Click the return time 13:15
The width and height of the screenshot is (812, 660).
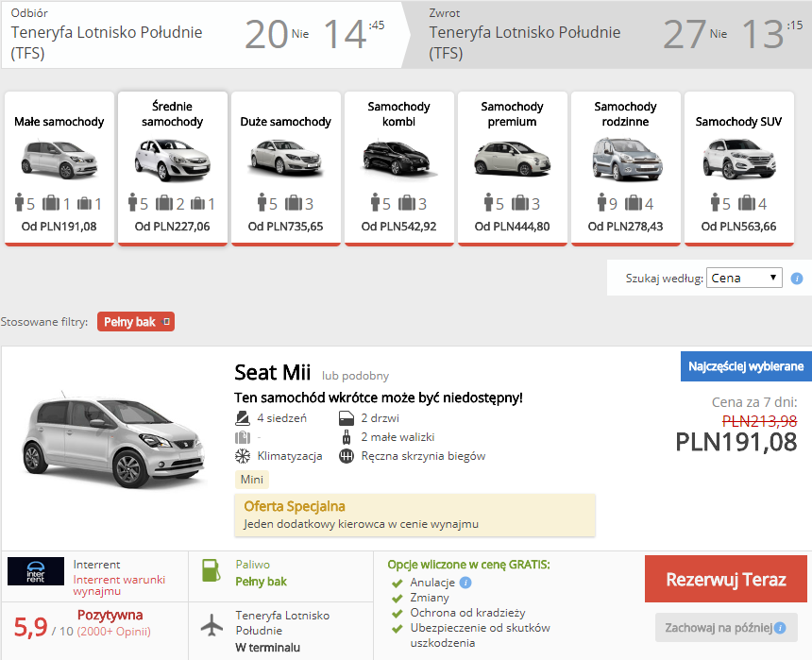772,35
